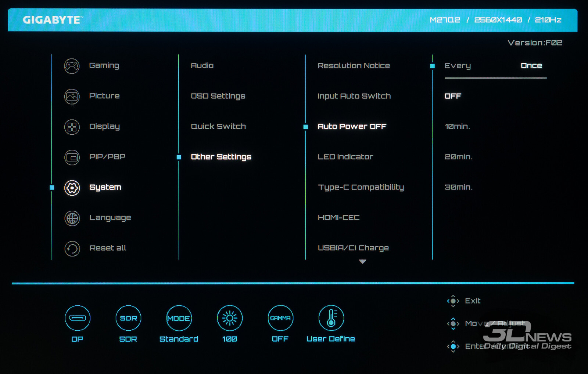This screenshot has width=588, height=374.
Task: Click the Reset all circular arrow icon
Action: 72,249
